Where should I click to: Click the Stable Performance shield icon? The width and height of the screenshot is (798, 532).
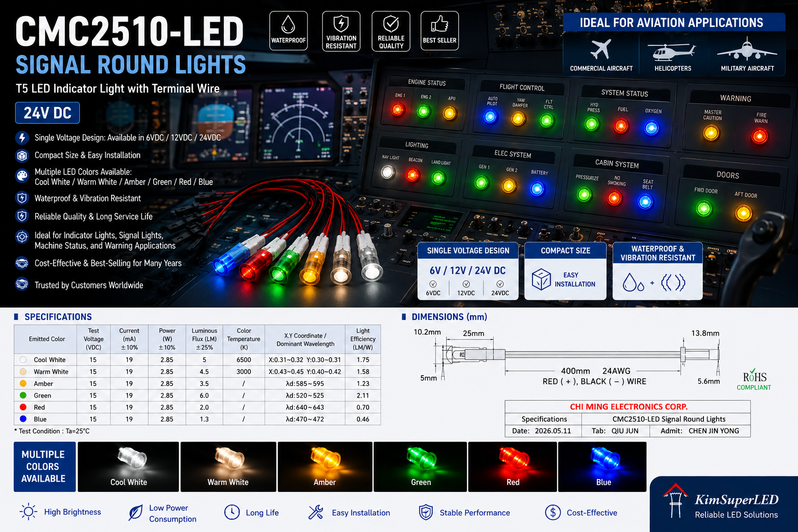(426, 512)
